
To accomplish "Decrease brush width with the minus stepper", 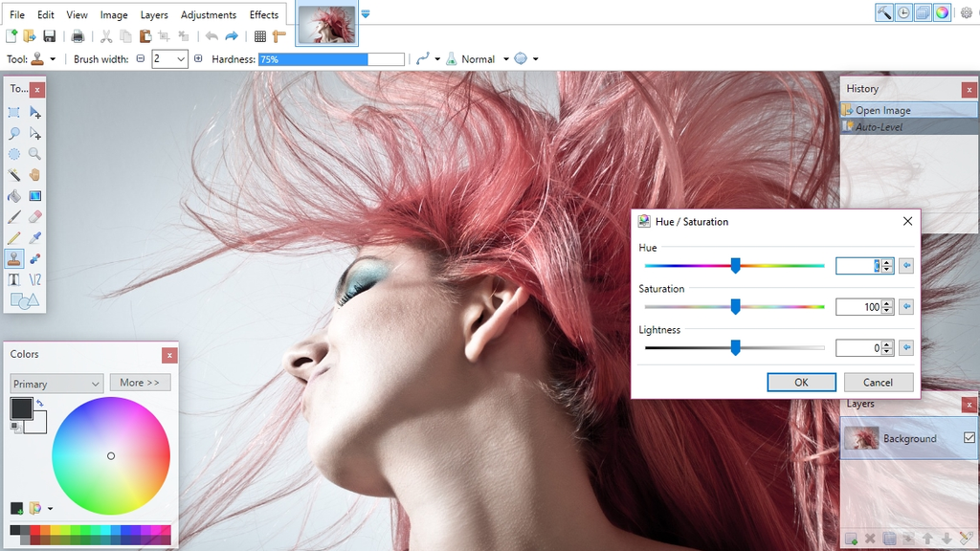I will [x=142, y=58].
